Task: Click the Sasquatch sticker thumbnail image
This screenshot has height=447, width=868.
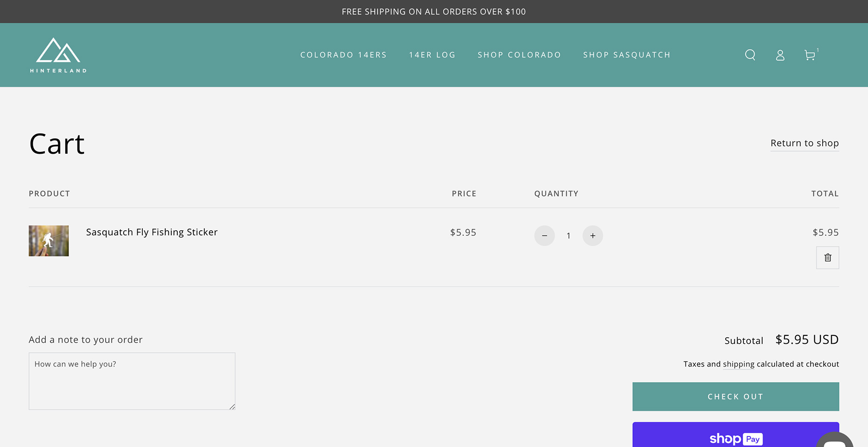Action: (x=49, y=241)
